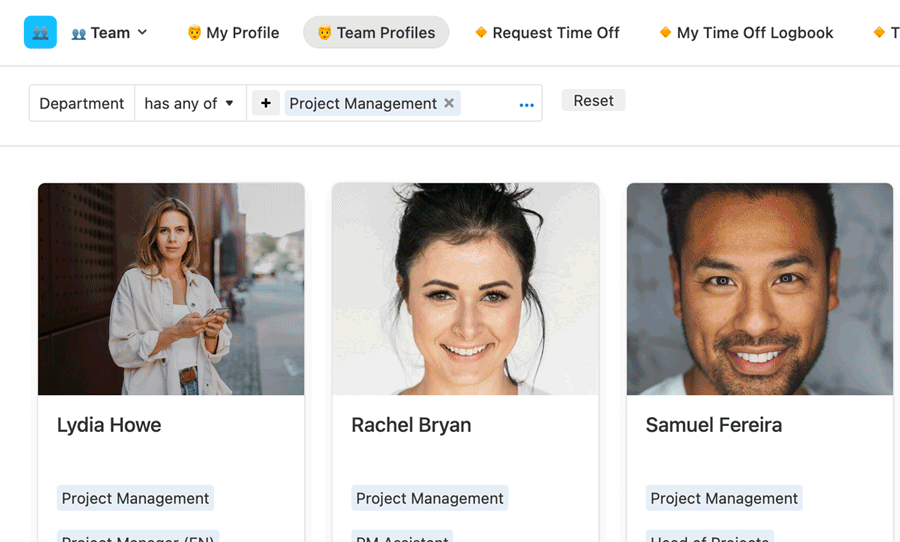Select the Department filter field
Screen dimensions: 900x542
pos(82,103)
